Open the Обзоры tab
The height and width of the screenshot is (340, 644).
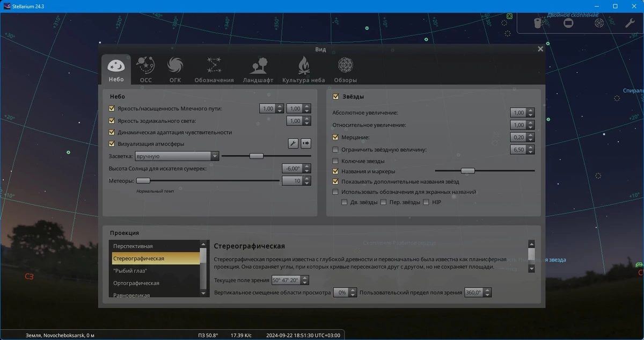[345, 70]
